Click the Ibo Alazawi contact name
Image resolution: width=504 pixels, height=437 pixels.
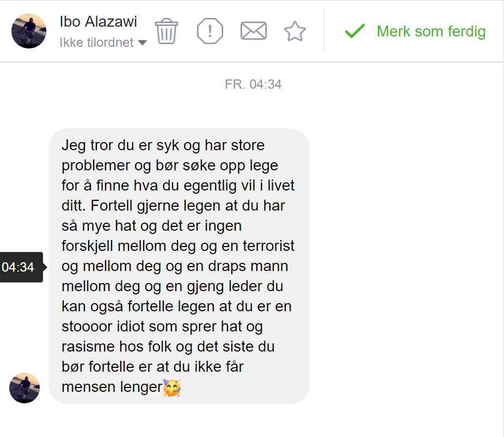[98, 22]
